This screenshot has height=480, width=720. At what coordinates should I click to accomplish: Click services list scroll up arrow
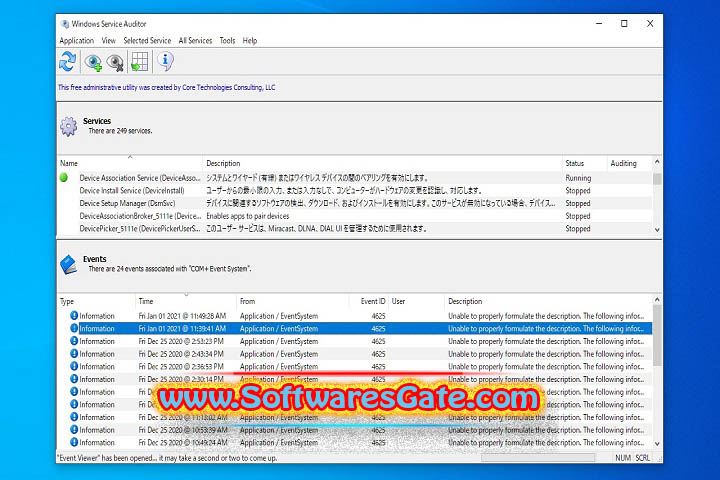click(x=657, y=162)
